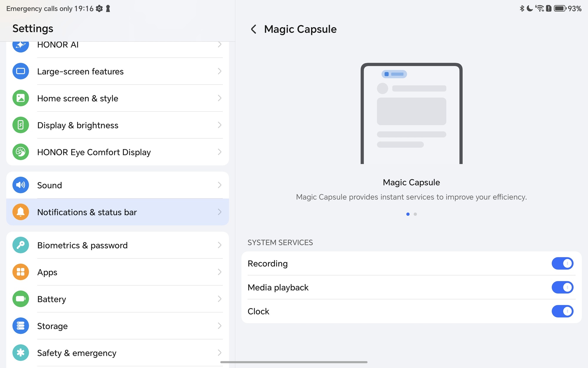
Task: Tap the Magic Capsule illustration image
Action: click(x=411, y=113)
